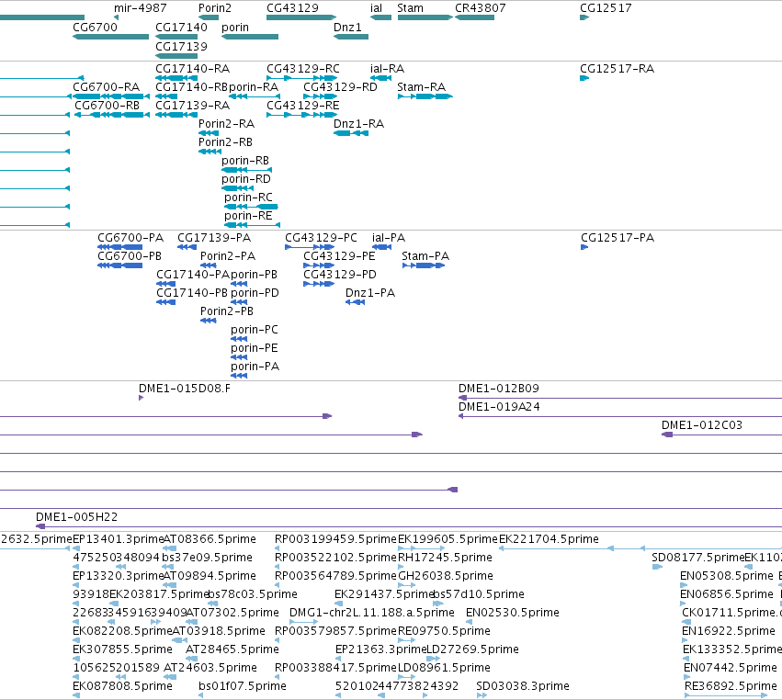782x700 pixels.
Task: Click the Dnz1-RA transcript label
Action: (358, 124)
